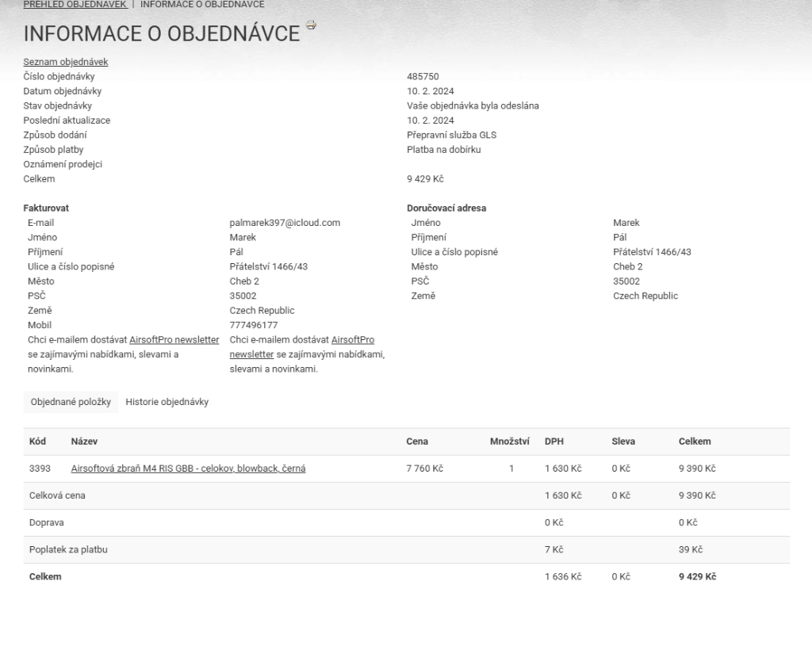Click the Název column header
The image size is (812, 650).
click(x=84, y=442)
